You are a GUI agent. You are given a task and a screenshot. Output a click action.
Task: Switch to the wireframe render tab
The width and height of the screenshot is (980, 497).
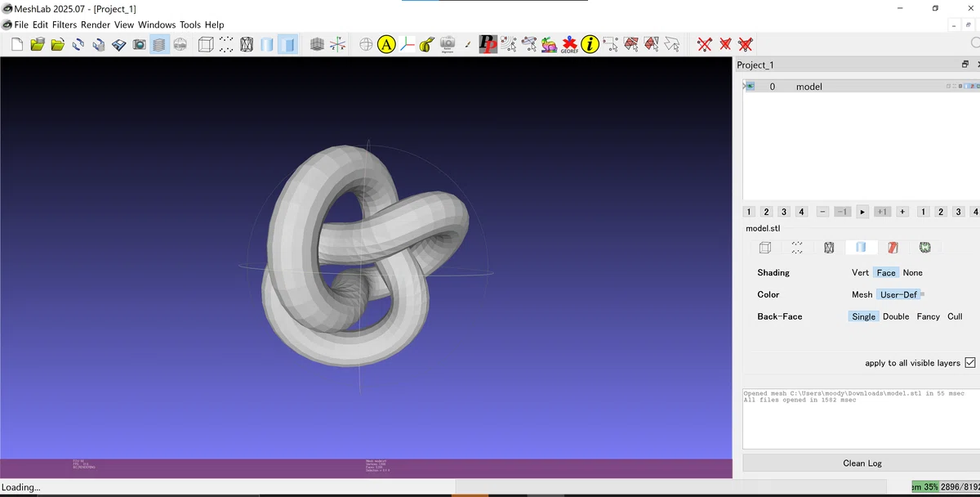point(829,248)
